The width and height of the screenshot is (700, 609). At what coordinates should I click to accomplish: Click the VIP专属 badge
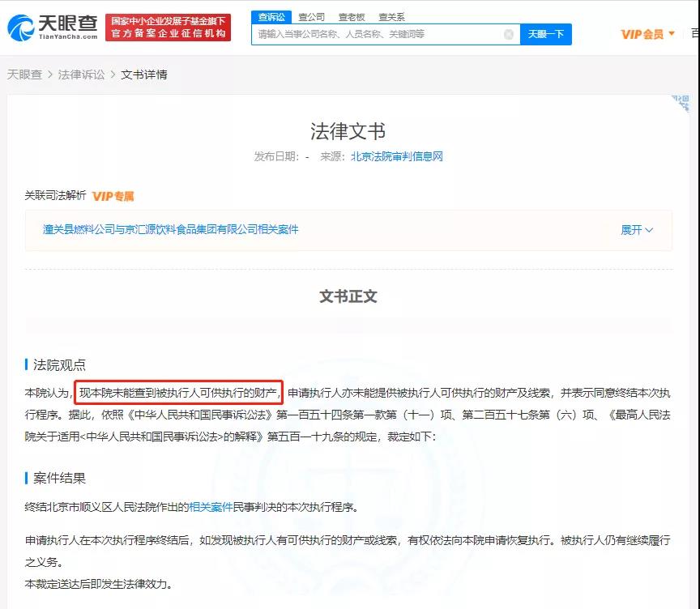[113, 196]
